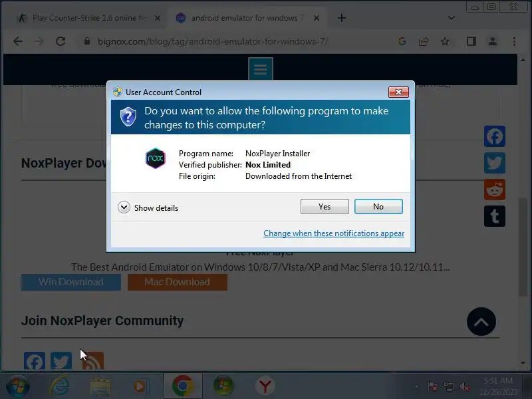Open the Windows Start menu

click(18, 386)
